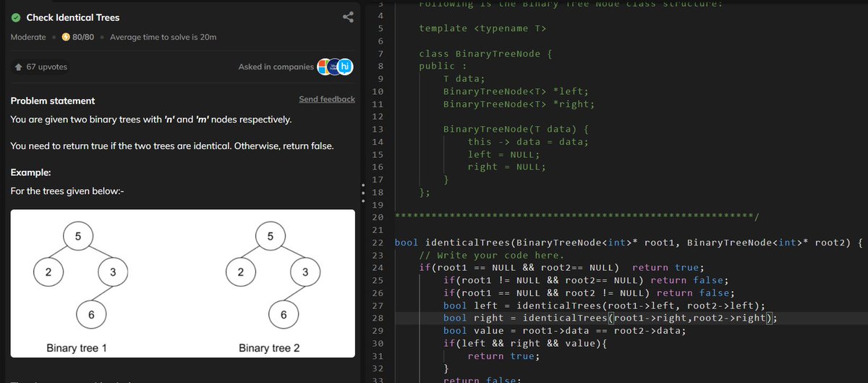Image resolution: width=868 pixels, height=383 pixels.
Task: Open the company logos group
Action: pyautogui.click(x=335, y=67)
